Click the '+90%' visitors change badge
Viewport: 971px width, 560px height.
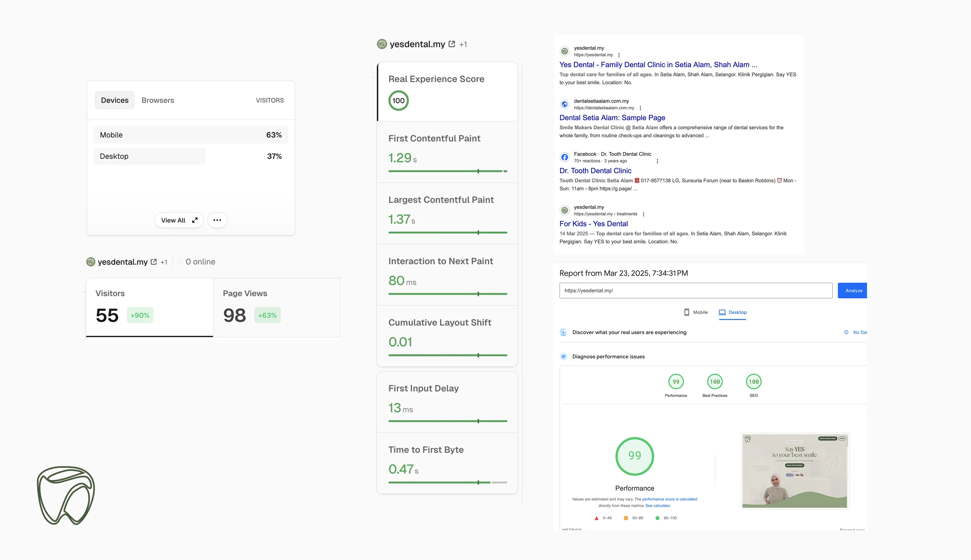pyautogui.click(x=140, y=315)
